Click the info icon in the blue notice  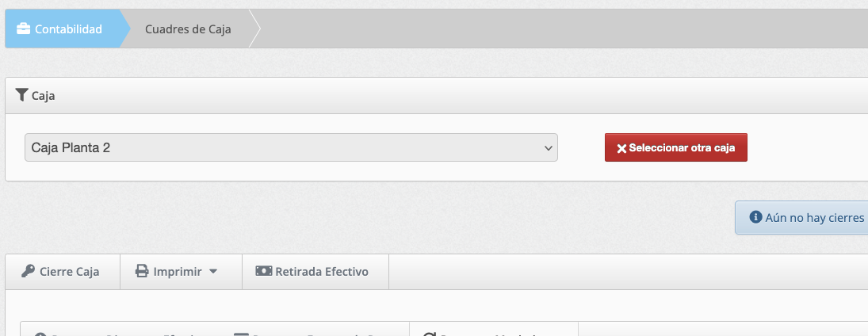pyautogui.click(x=755, y=217)
